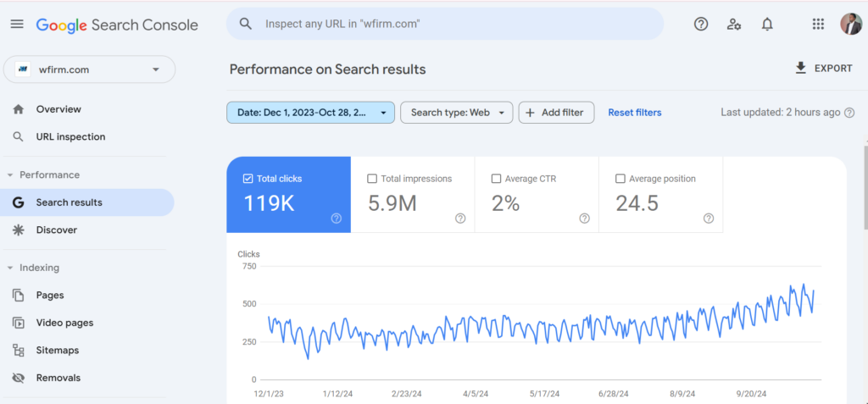Open the Help question mark icon
This screenshot has height=404, width=868.
pos(701,25)
